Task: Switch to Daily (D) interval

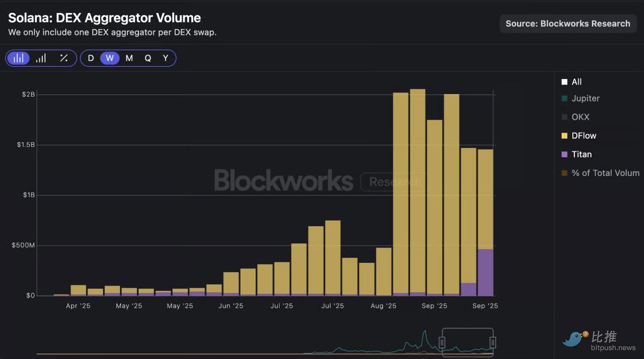Action: coord(91,58)
